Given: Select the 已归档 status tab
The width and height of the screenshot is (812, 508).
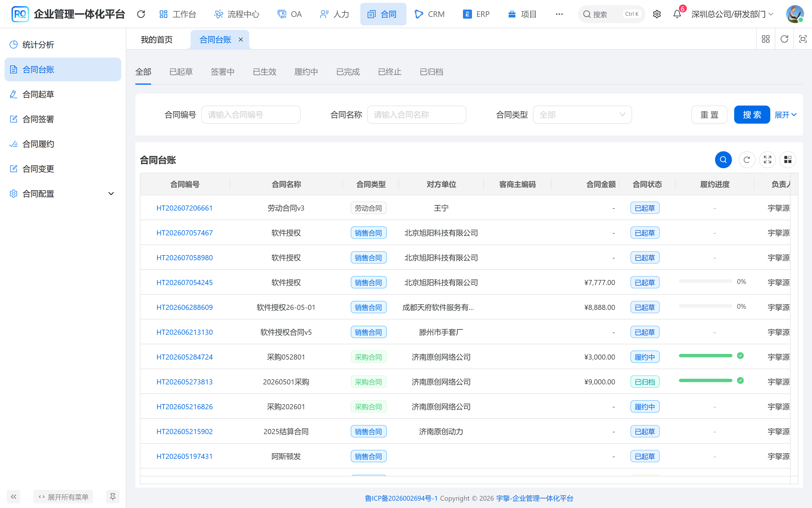Looking at the screenshot, I should click(431, 72).
